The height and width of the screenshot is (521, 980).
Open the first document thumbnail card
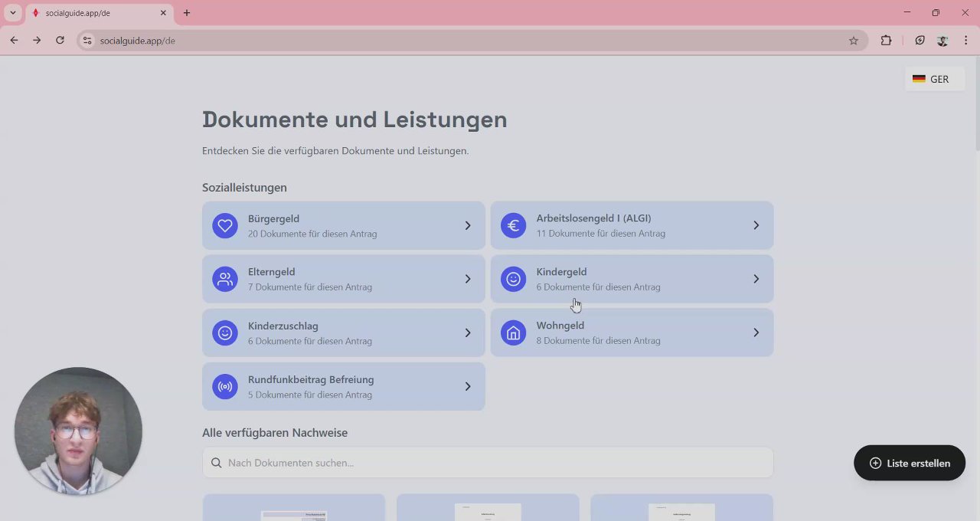pyautogui.click(x=294, y=507)
